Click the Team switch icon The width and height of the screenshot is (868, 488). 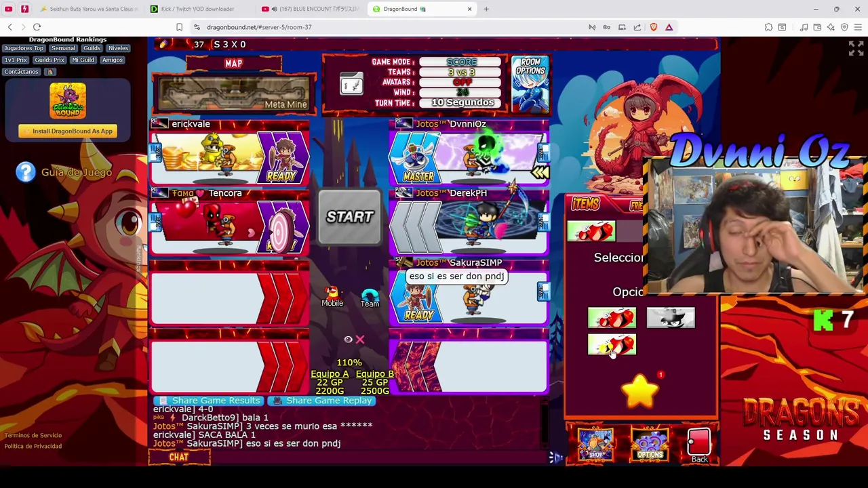(370, 298)
